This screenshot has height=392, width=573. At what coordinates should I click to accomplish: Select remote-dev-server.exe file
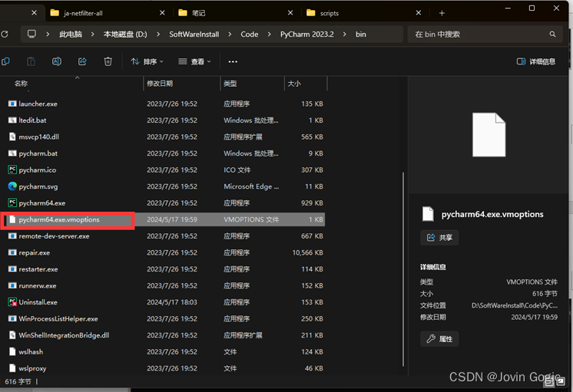[x=163, y=236]
